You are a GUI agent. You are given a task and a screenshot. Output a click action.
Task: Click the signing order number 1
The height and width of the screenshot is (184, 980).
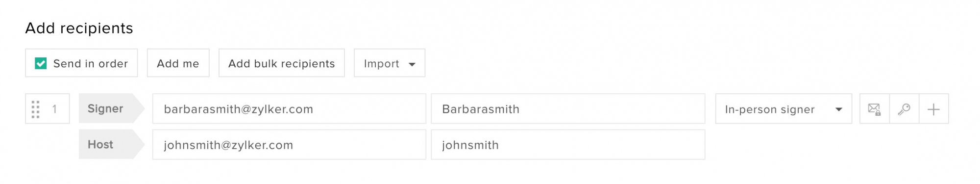[54, 109]
